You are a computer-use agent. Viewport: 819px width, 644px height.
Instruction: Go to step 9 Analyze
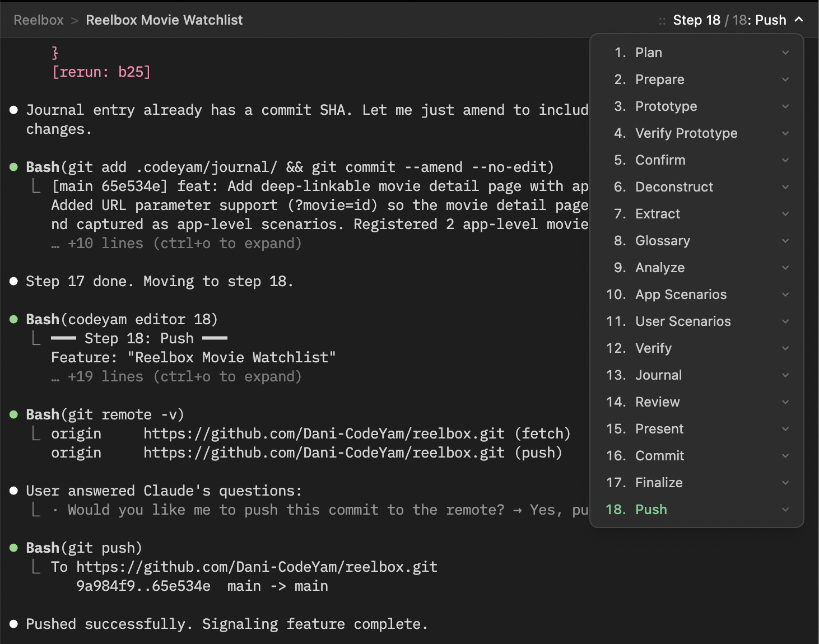pos(659,268)
